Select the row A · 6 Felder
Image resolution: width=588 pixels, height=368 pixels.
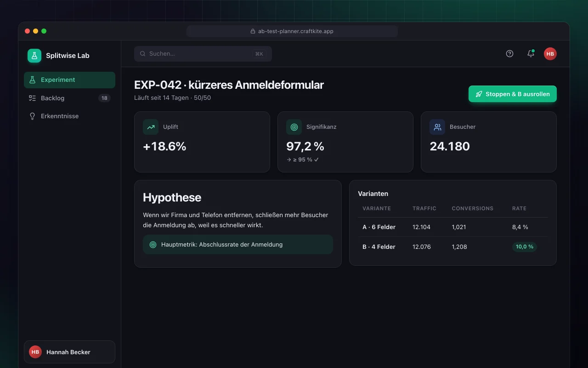coord(453,227)
